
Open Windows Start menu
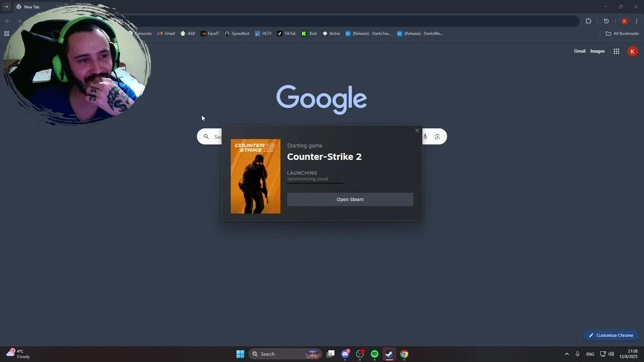240,354
